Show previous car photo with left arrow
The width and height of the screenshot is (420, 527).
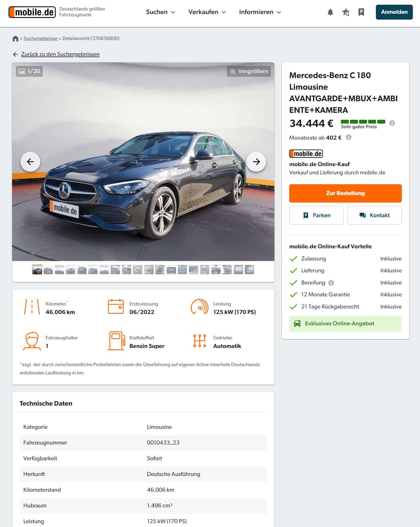[x=30, y=162]
